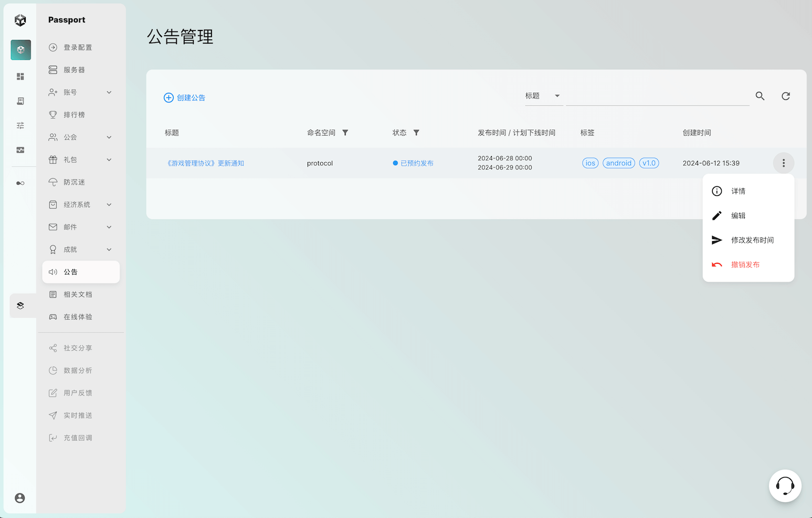Open the 《游戏管理协议》更新通知 announcement link
The width and height of the screenshot is (812, 518).
coord(205,163)
